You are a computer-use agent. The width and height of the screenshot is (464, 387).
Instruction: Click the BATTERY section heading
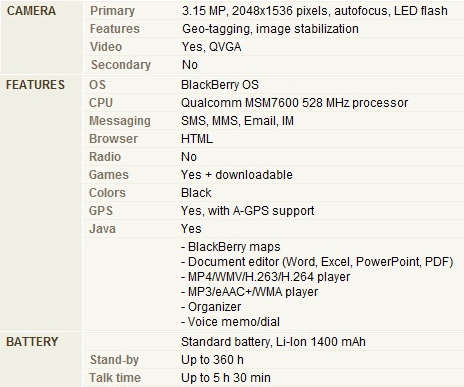pos(32,342)
